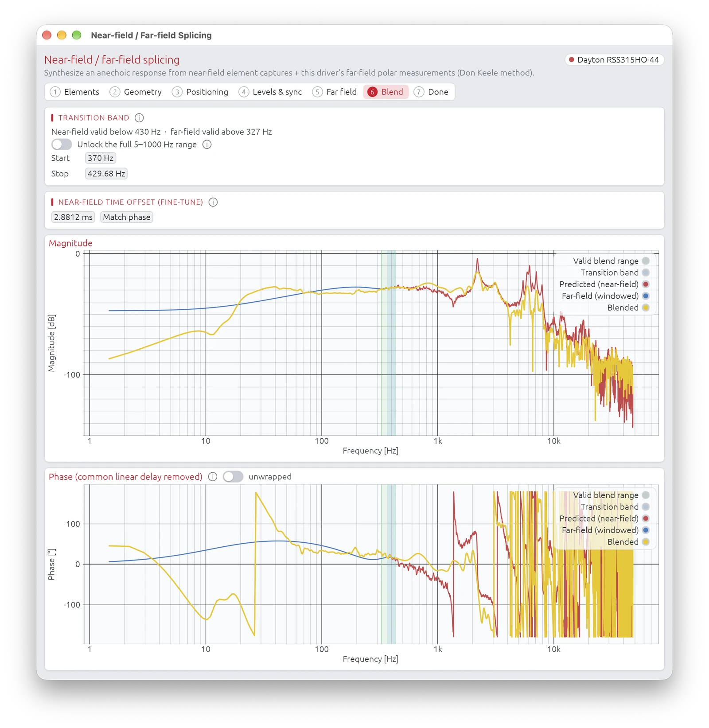Click the Magnitude chart title
Image resolution: width=709 pixels, height=728 pixels.
click(x=71, y=243)
